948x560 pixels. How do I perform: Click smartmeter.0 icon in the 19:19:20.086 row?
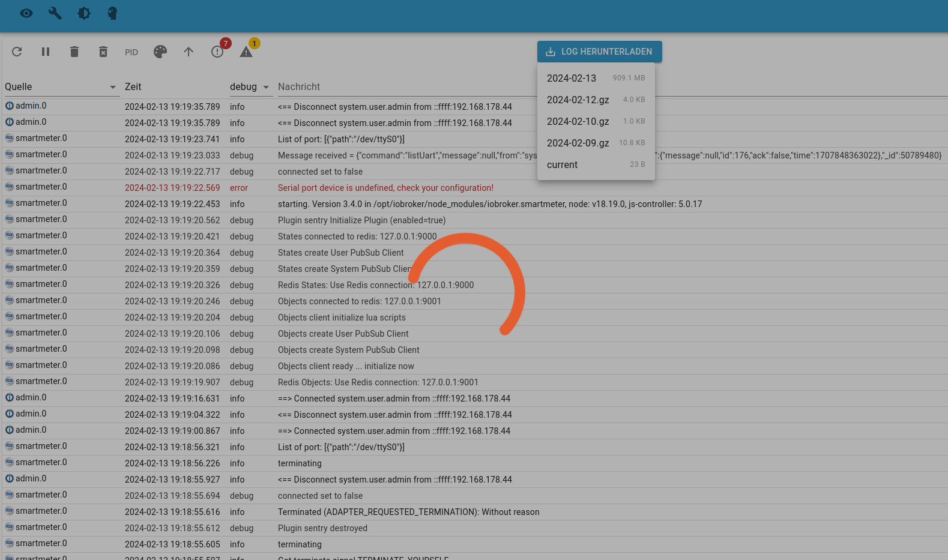(10, 365)
